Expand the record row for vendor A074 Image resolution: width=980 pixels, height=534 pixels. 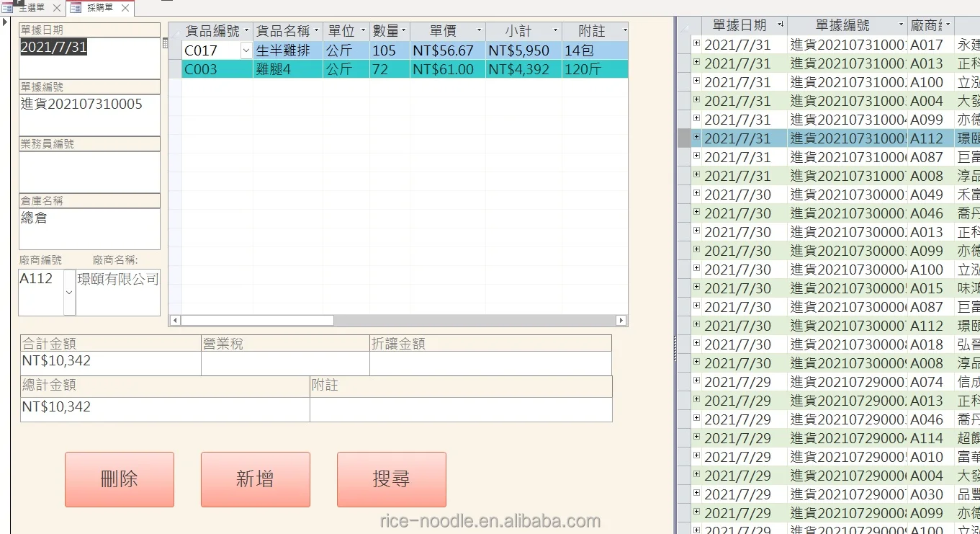(x=696, y=381)
